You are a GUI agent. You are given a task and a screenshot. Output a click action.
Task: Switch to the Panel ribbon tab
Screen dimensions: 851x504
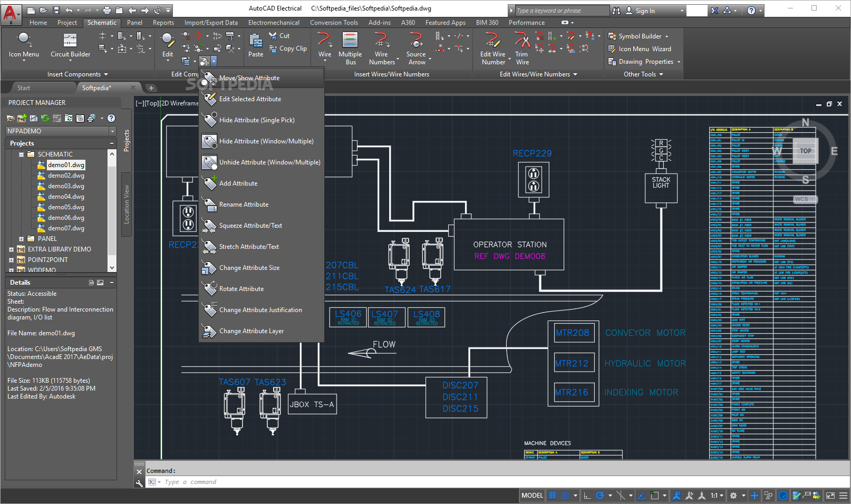coord(134,23)
